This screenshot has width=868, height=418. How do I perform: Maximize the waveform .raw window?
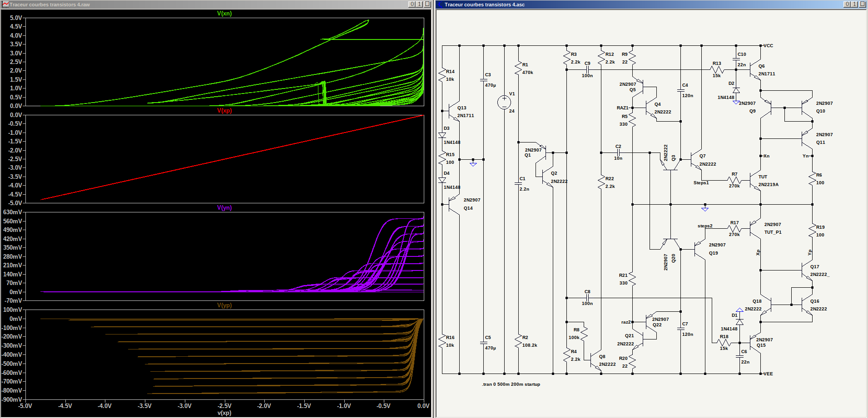tap(420, 4)
